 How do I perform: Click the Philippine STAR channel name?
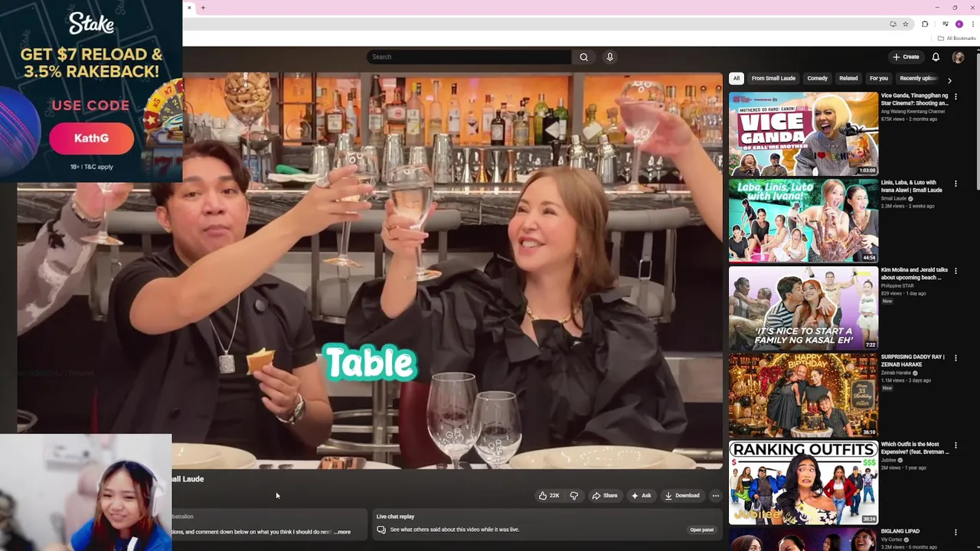tap(897, 285)
